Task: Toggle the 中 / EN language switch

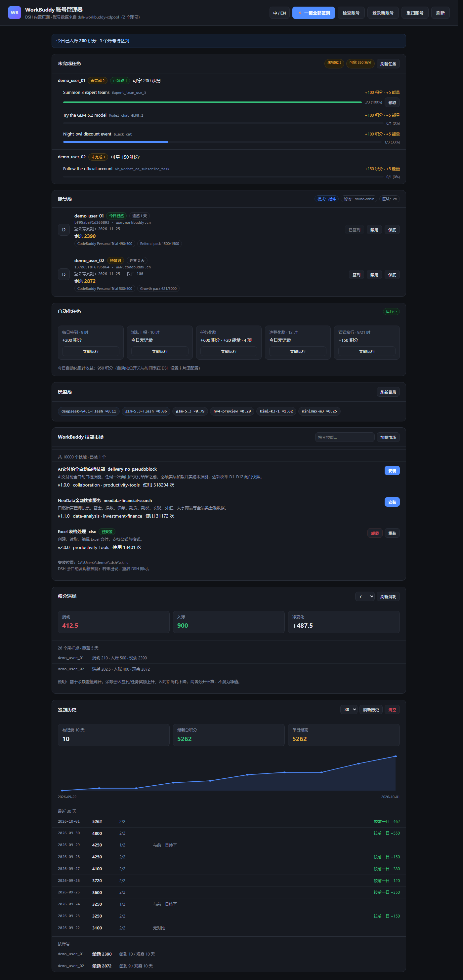Action: point(279,13)
